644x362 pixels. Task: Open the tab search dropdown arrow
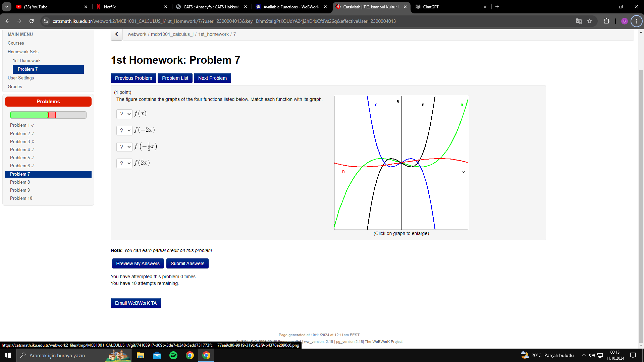[7, 7]
